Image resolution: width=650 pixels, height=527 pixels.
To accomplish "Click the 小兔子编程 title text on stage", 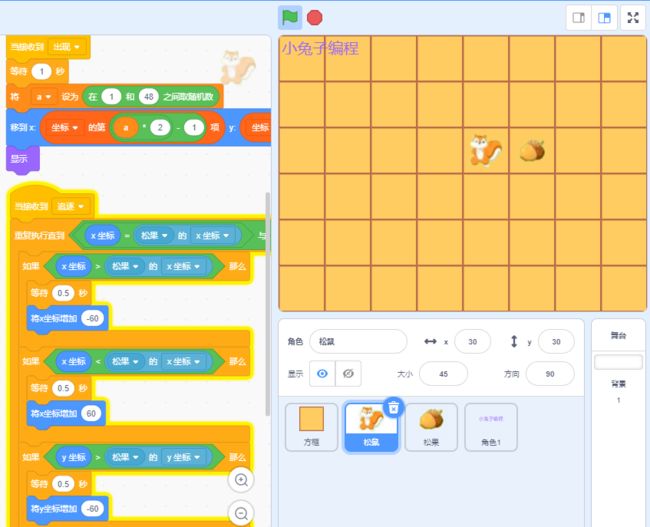I will click(x=320, y=49).
